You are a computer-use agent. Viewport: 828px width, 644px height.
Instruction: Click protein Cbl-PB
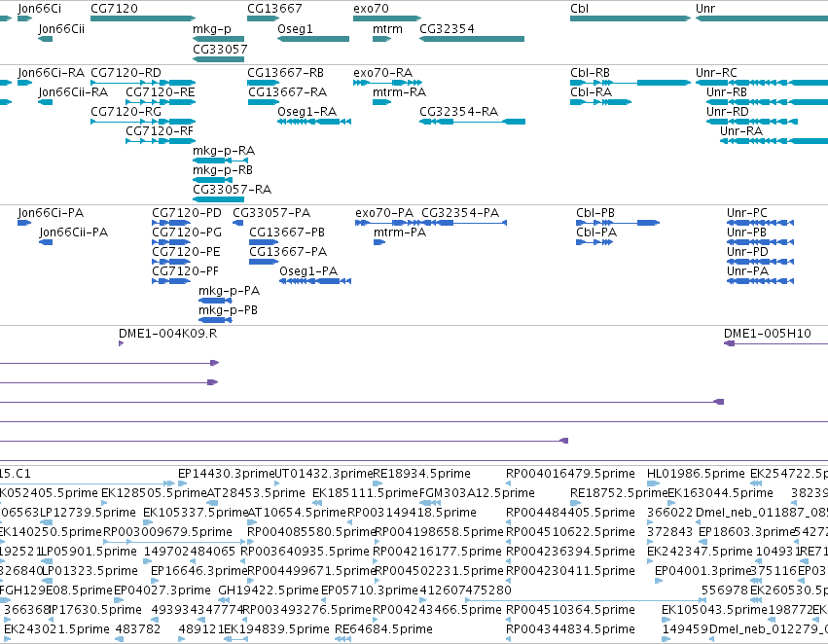tap(595, 213)
